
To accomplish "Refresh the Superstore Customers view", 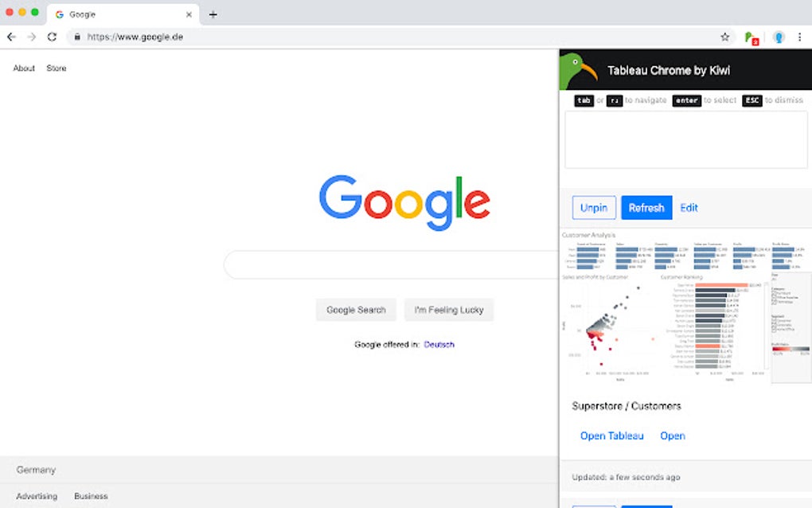I will click(646, 208).
